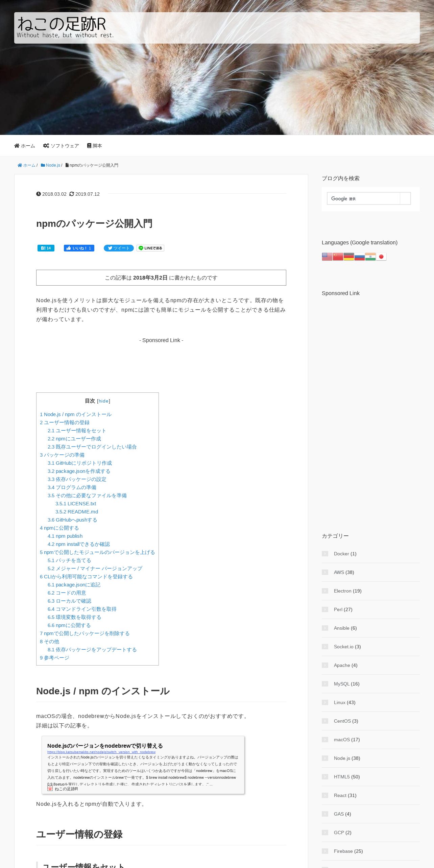
Task: Open the Node.js (38) category link
Action: point(342,758)
